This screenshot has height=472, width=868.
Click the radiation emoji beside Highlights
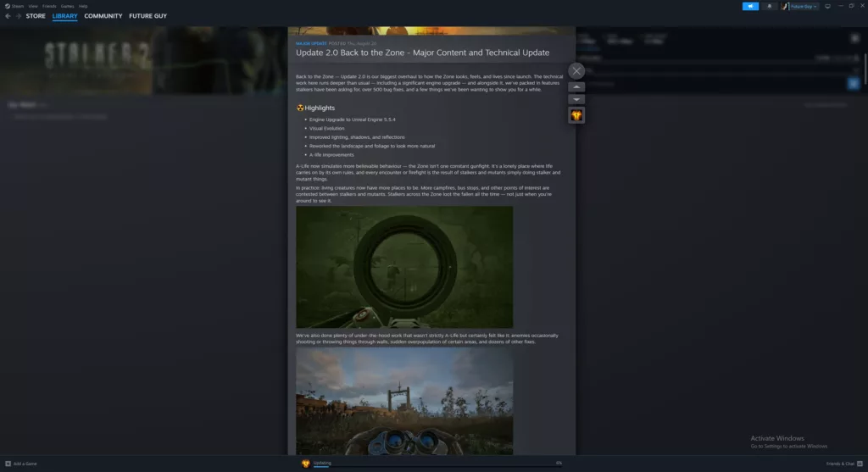(300, 108)
